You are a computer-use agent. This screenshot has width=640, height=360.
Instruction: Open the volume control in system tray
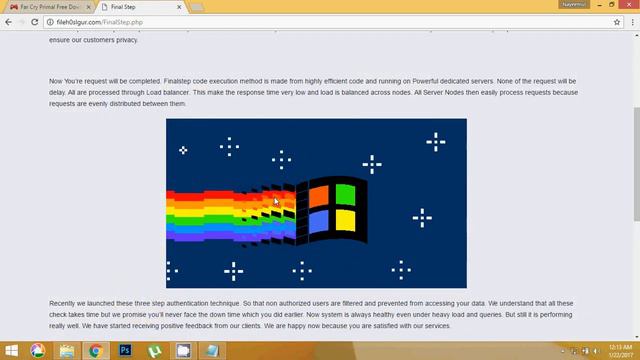click(596, 351)
